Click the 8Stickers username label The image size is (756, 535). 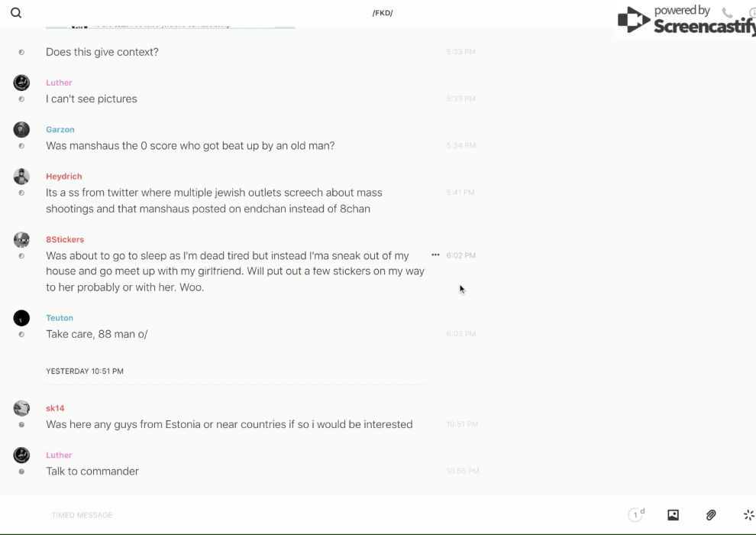click(x=65, y=240)
